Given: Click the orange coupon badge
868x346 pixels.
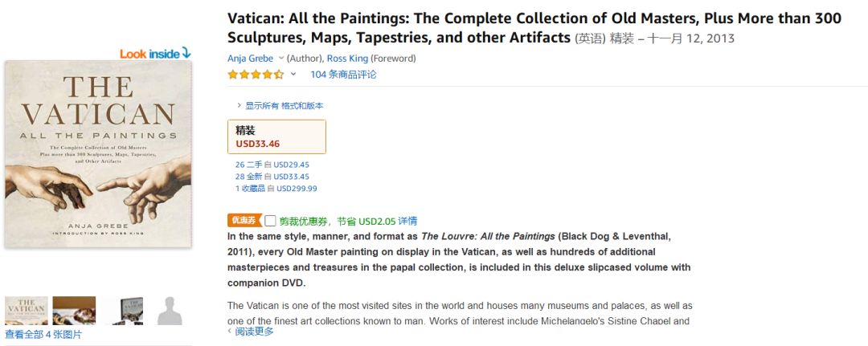Looking at the screenshot, I should (244, 220).
